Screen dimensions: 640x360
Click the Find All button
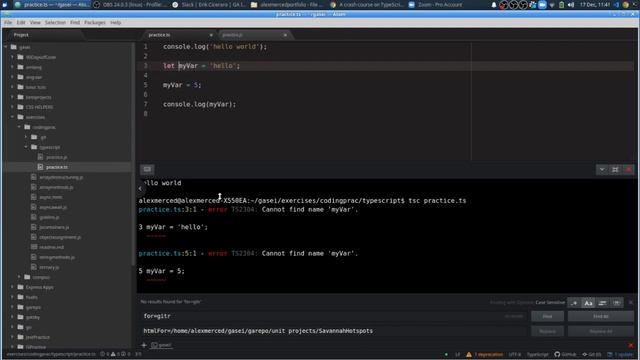pos(601,316)
